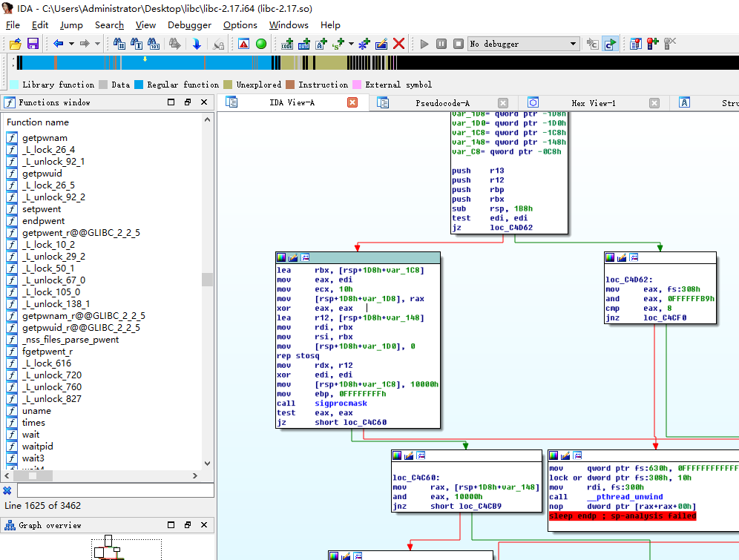Click the green circle toolbar icon

(x=260, y=44)
